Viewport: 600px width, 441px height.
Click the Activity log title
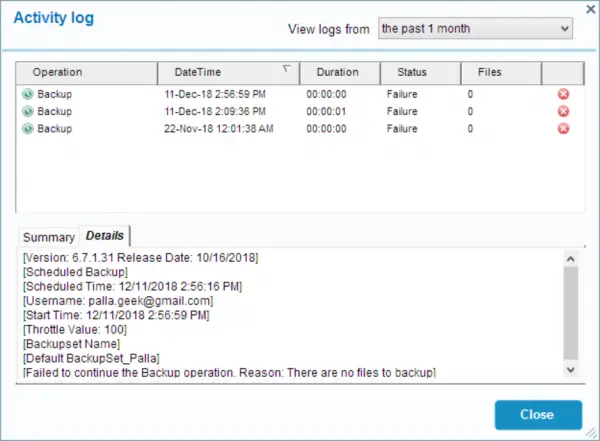[x=54, y=18]
